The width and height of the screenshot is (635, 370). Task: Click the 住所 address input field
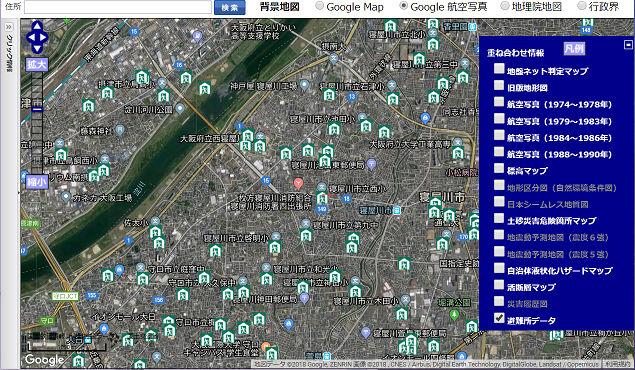pos(118,7)
